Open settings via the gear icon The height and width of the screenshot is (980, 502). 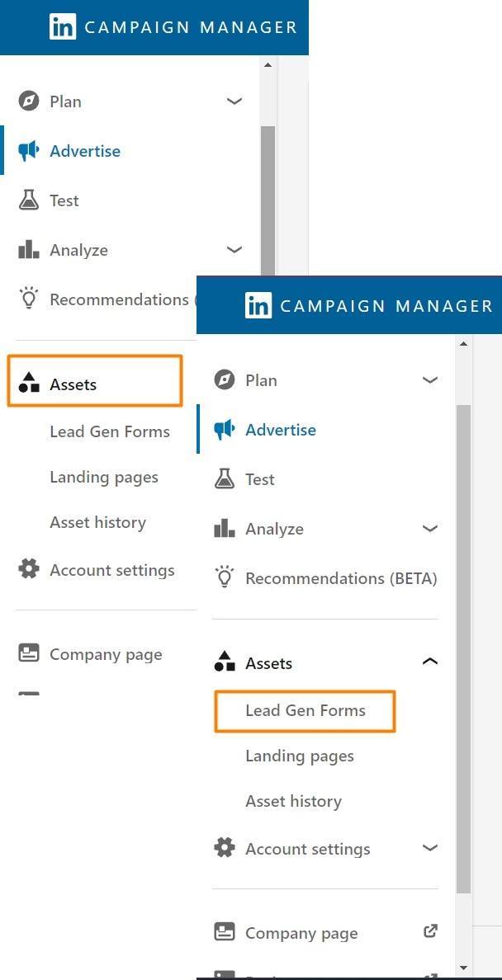[223, 848]
